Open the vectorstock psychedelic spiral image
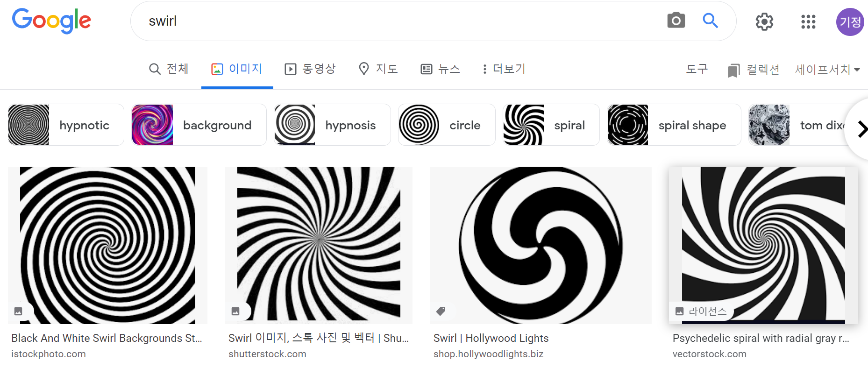Image resolution: width=868 pixels, height=368 pixels. (763, 245)
